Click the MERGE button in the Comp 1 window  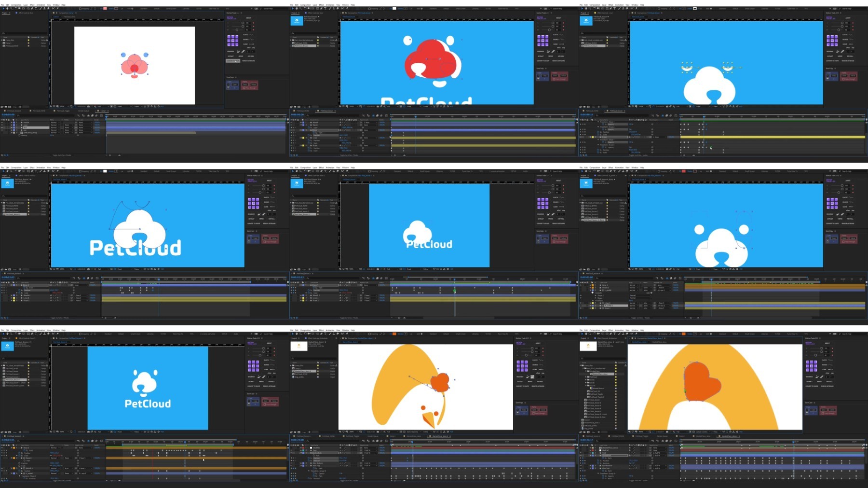(x=241, y=56)
